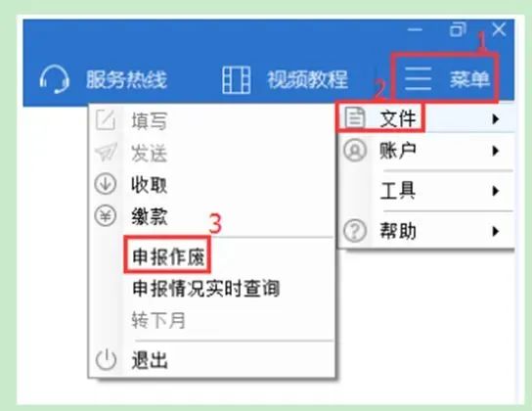Click the 服务热线 text link

(126, 80)
